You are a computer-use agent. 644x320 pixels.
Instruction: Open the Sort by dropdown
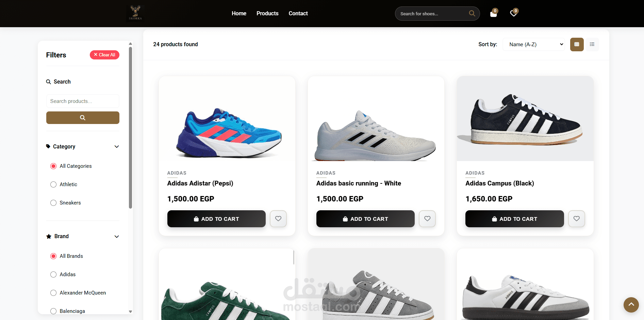tap(533, 45)
